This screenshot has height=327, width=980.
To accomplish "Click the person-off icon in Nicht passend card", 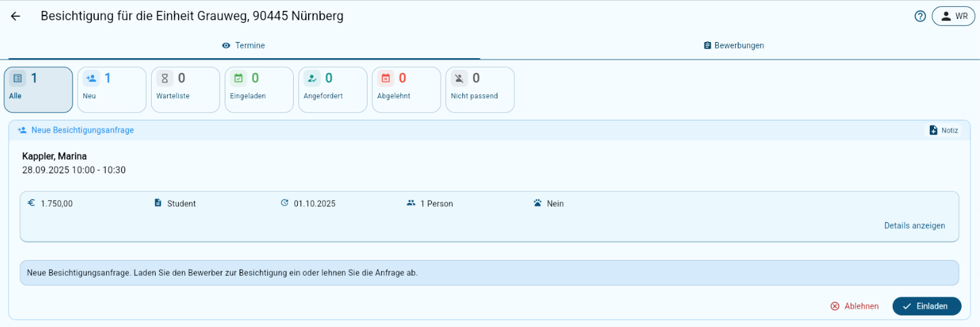I will pyautogui.click(x=459, y=78).
